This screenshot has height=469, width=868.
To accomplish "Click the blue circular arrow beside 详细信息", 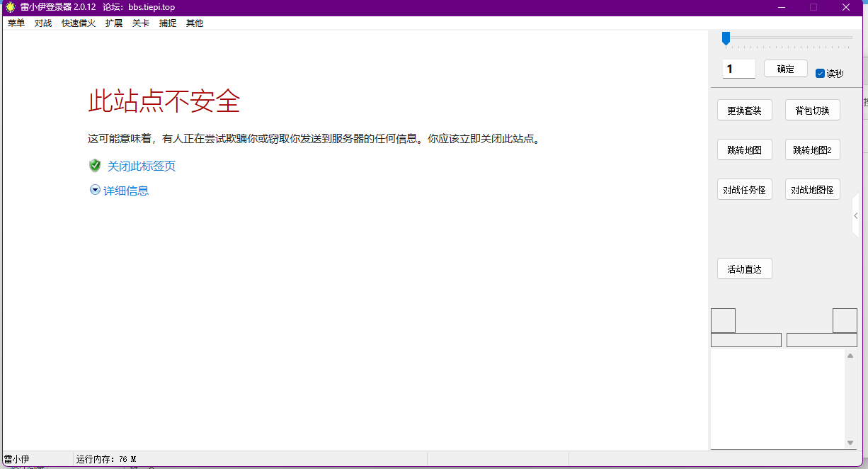I will [x=95, y=190].
